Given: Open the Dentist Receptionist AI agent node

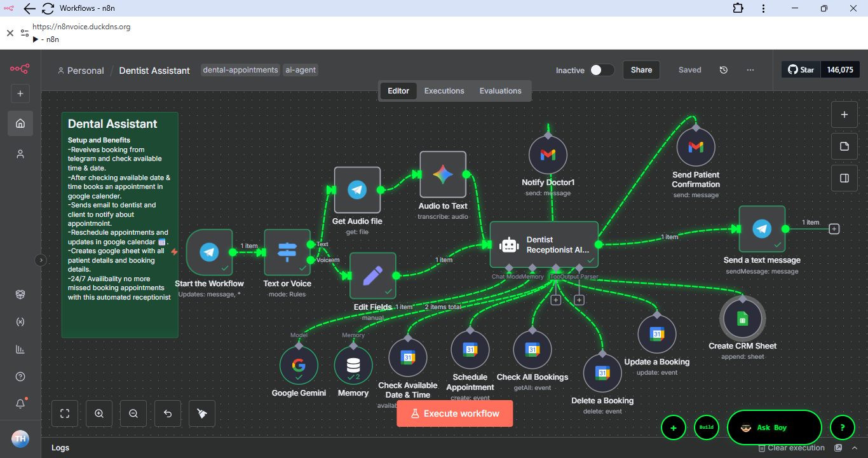Looking at the screenshot, I should (544, 244).
